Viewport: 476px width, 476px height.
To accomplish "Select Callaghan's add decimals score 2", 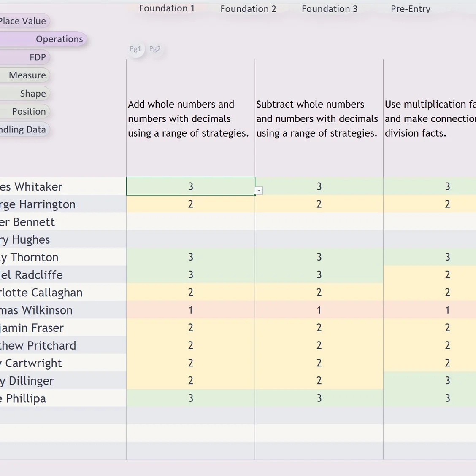I will click(x=190, y=292).
